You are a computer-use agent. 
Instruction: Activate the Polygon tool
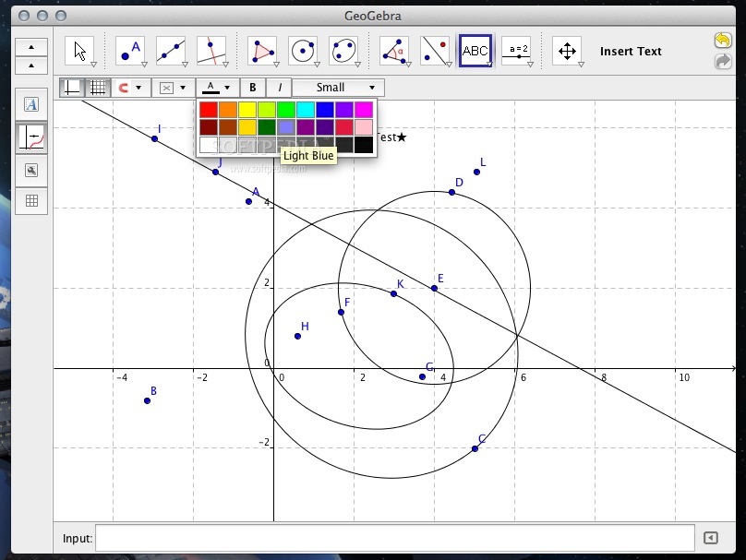click(x=261, y=51)
